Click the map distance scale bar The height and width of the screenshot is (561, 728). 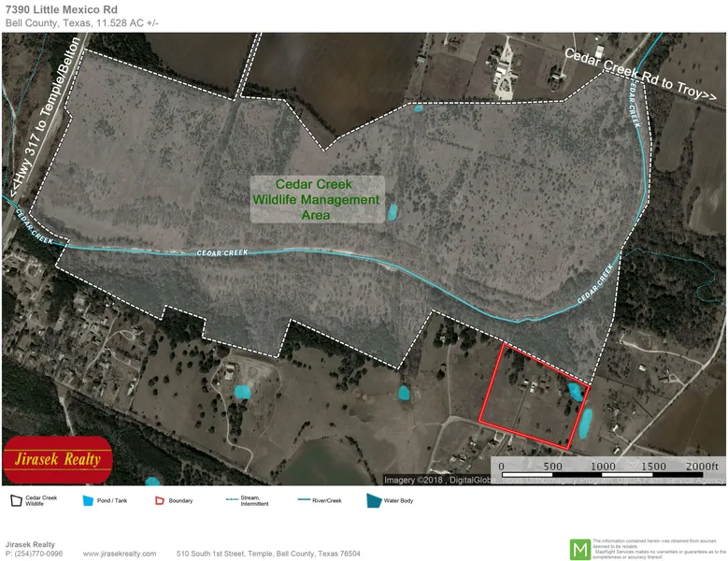click(x=607, y=473)
